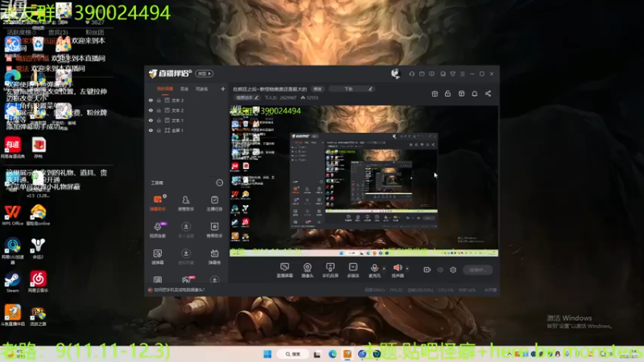644x362 pixels.
Task: Open the hamburger menu in title bar
Action: [462, 74]
